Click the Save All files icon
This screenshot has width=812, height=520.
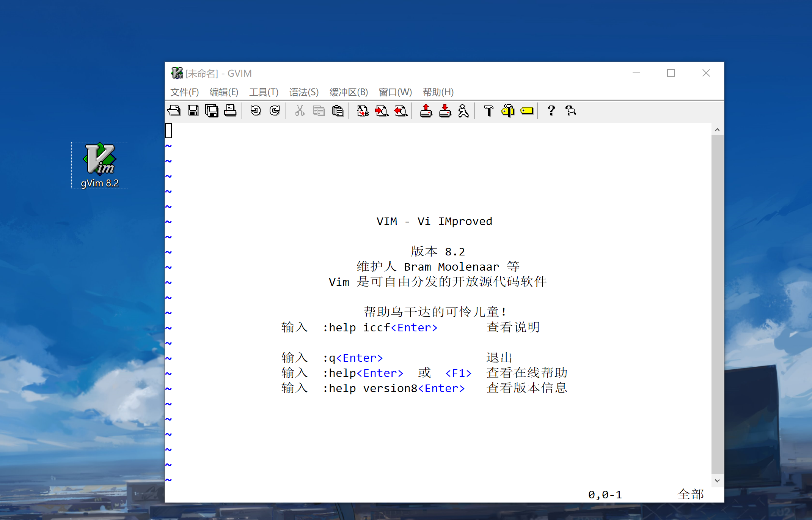pyautogui.click(x=212, y=110)
